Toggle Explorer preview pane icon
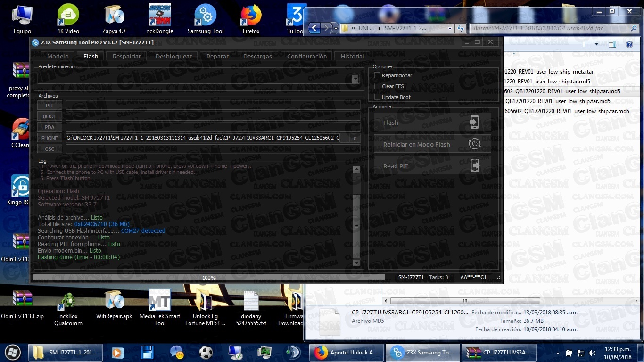The width and height of the screenshot is (644, 362). 612,44
